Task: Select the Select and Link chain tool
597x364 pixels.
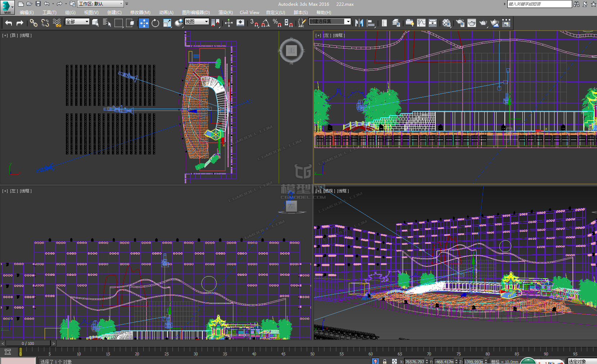Action: (x=33, y=23)
